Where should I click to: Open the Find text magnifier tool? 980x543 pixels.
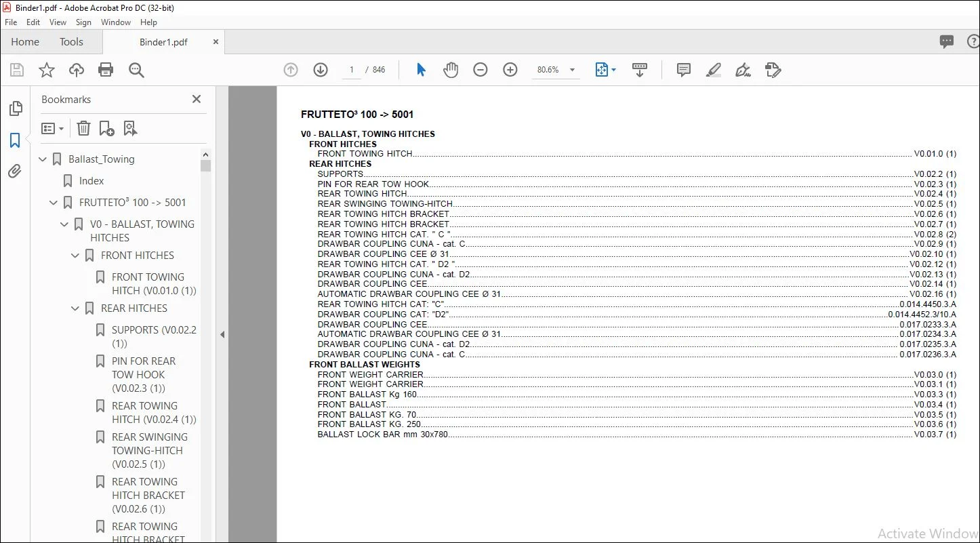pyautogui.click(x=136, y=70)
